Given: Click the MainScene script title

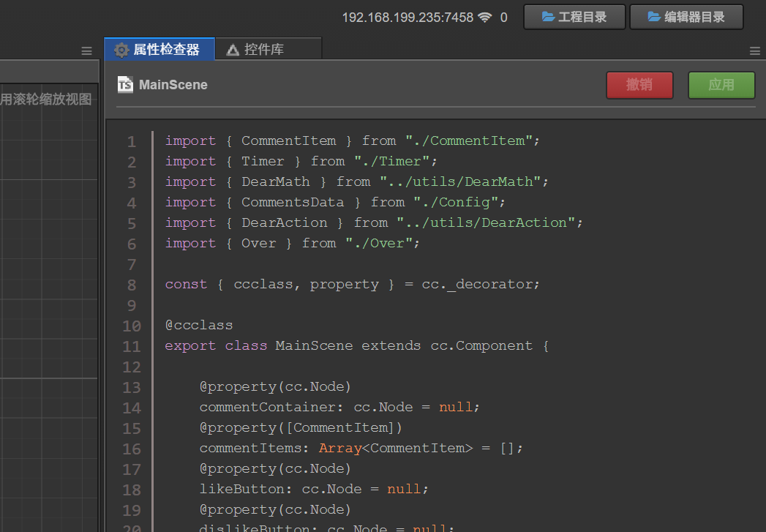Looking at the screenshot, I should click(173, 85).
